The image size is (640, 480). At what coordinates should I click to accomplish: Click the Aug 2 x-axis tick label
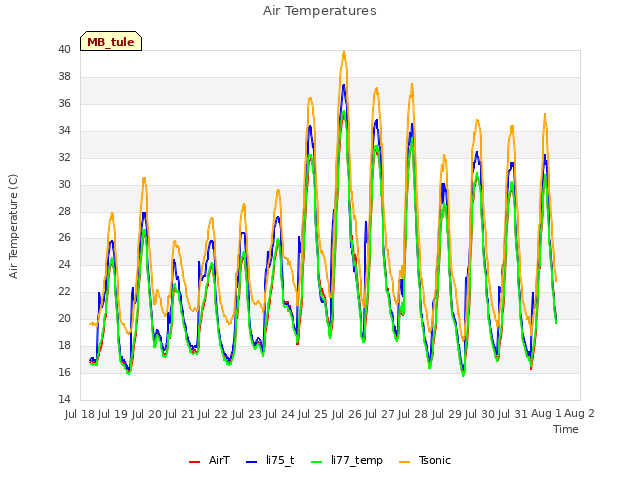click(579, 413)
